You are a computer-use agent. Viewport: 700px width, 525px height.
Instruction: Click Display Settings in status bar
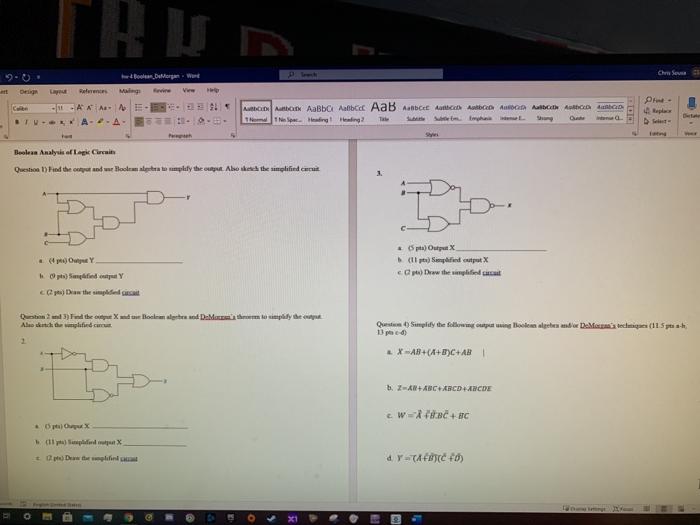click(584, 508)
